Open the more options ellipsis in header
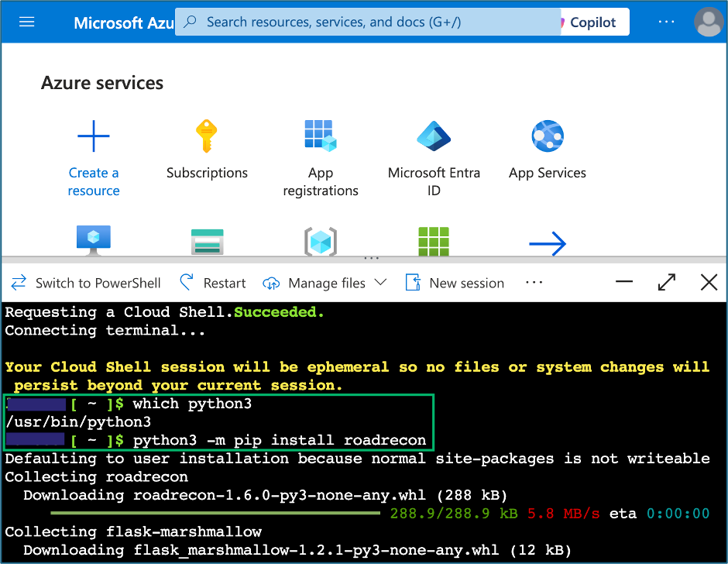This screenshot has width=728, height=564. point(666,22)
